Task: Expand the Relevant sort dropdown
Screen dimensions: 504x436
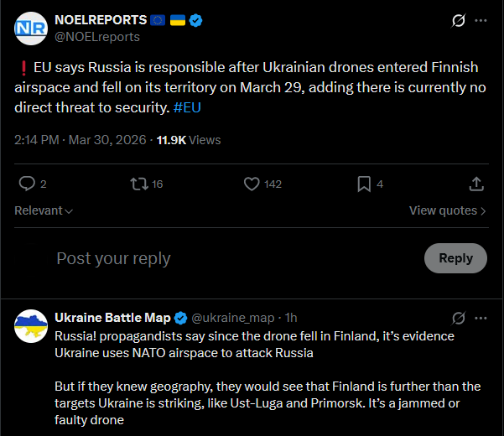Action: click(44, 210)
